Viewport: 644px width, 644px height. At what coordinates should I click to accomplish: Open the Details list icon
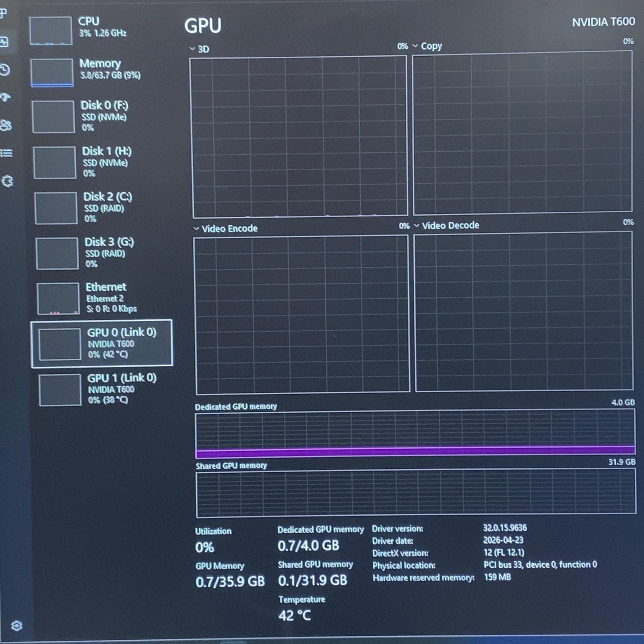tap(6, 153)
